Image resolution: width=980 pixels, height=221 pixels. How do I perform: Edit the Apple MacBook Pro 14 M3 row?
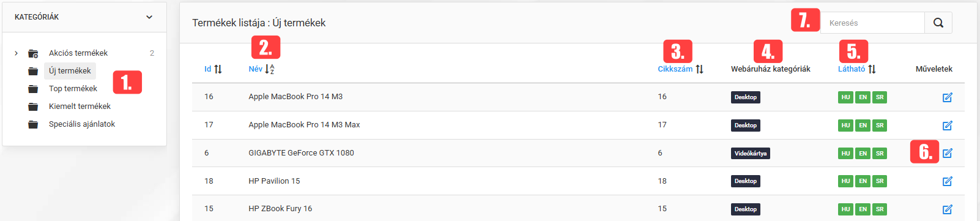pos(948,97)
